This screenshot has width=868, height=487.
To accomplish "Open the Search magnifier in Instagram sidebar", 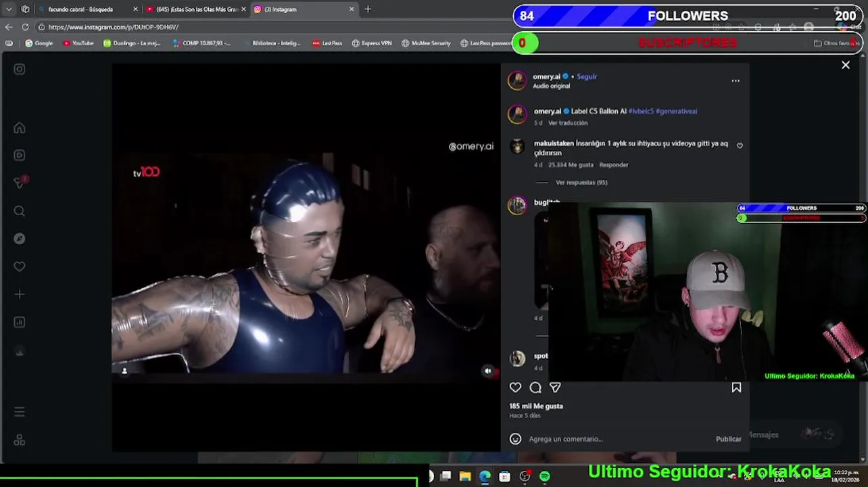I will tap(20, 211).
